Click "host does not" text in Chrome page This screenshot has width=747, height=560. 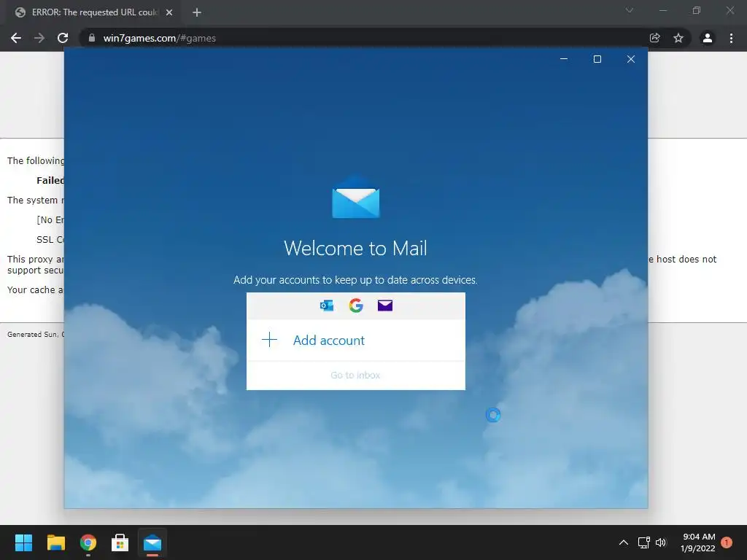point(686,259)
